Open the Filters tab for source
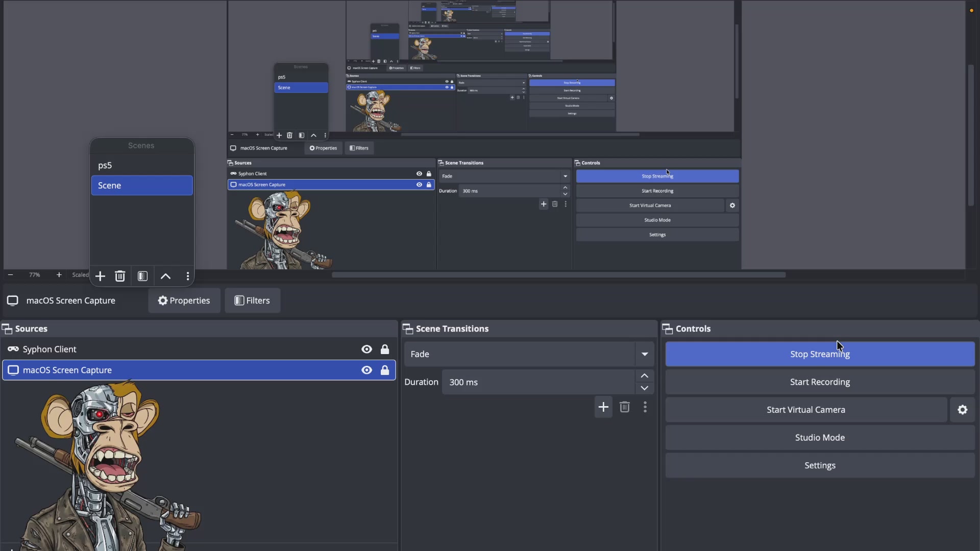980x551 pixels. pyautogui.click(x=253, y=300)
